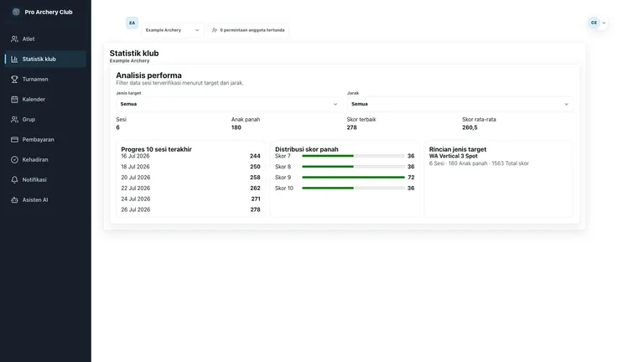
Task: Click the Pro Archery Club logo icon
Action: 16,12
